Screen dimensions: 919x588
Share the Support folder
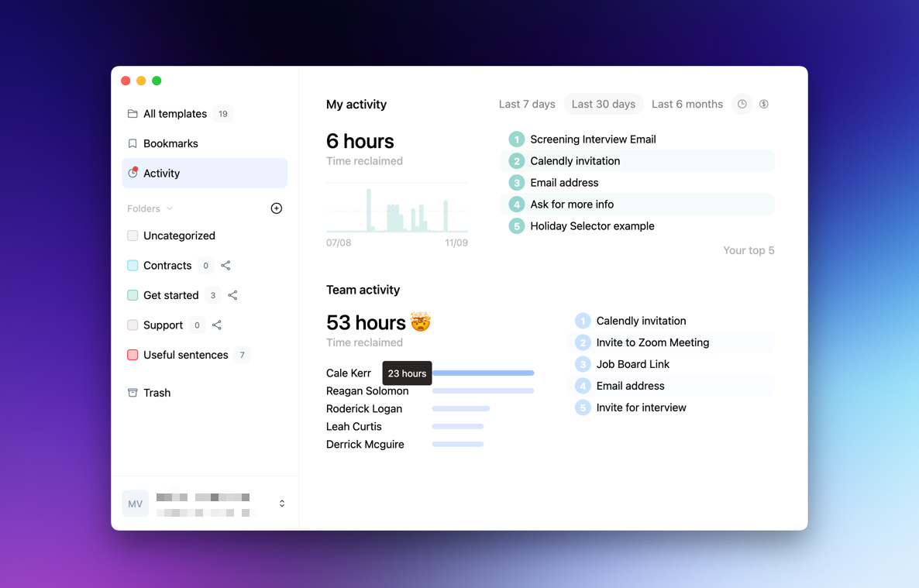tap(216, 325)
